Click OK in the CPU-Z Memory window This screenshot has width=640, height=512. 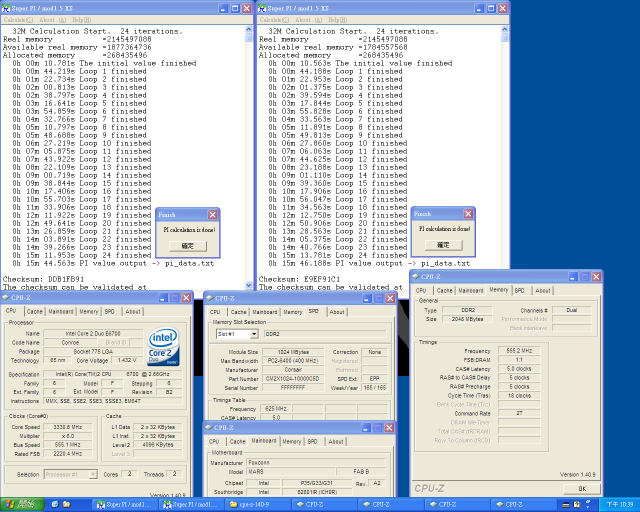582,489
